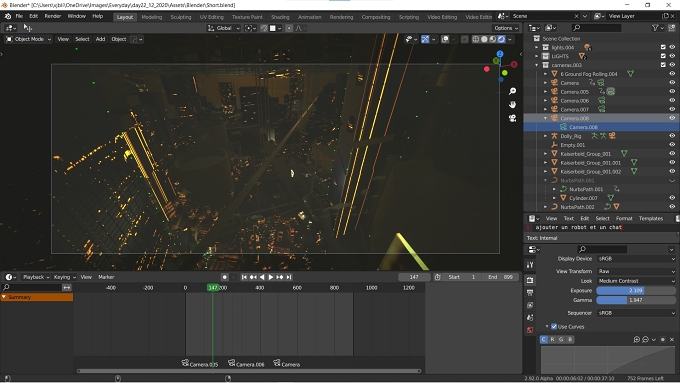
Task: Click the outliner filter funnel icon
Action: pyautogui.click(x=655, y=28)
